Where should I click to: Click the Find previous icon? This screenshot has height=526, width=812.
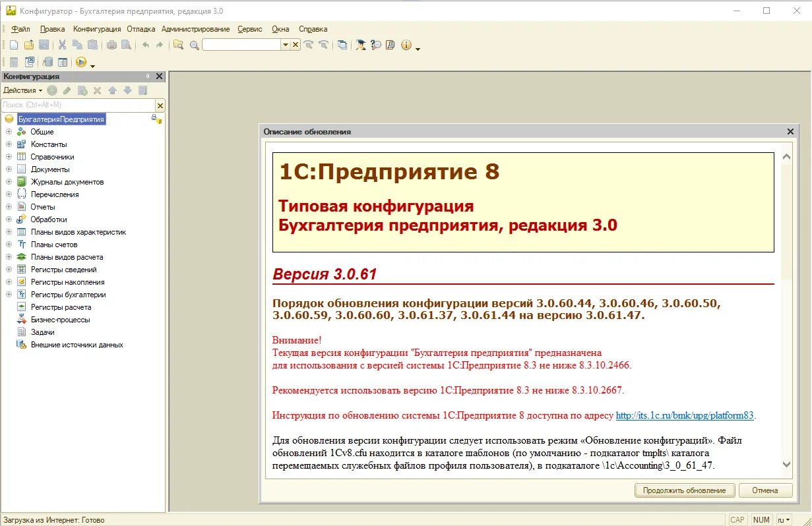[323, 45]
